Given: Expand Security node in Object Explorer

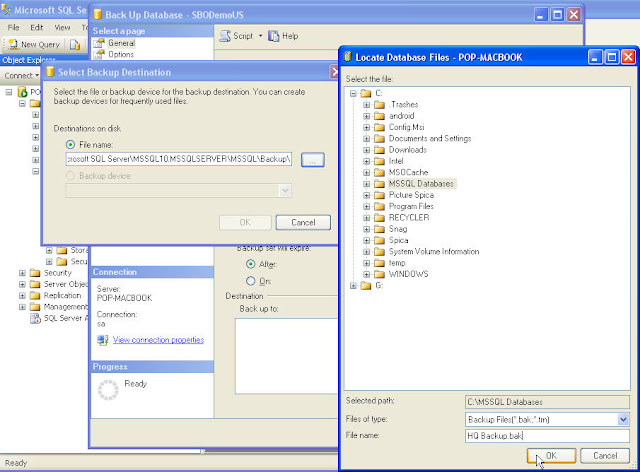Looking at the screenshot, I should [22, 273].
